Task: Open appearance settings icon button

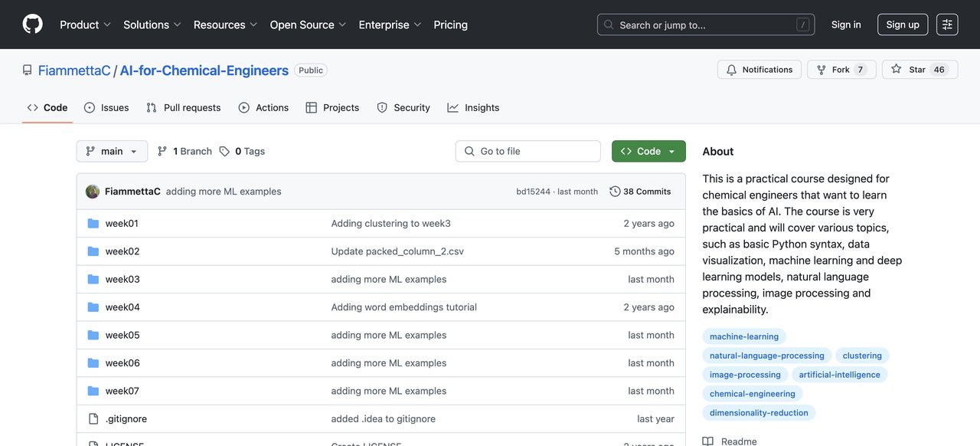Action: (947, 25)
